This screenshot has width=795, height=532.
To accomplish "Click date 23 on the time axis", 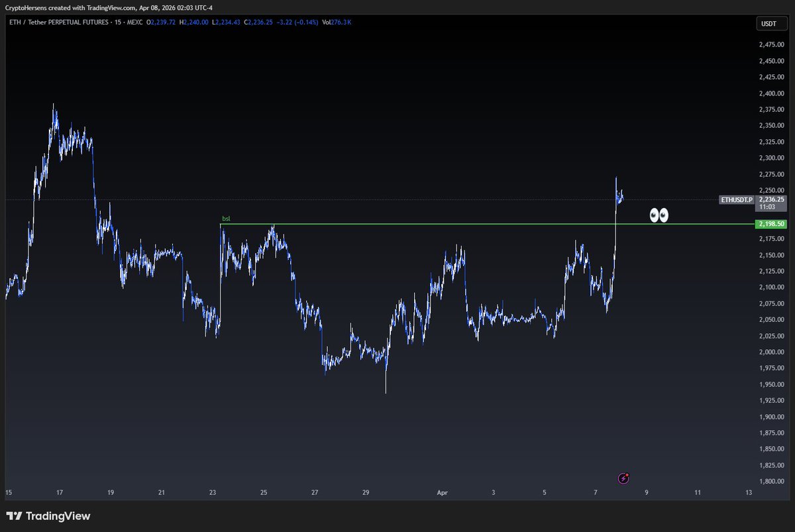I will [213, 493].
